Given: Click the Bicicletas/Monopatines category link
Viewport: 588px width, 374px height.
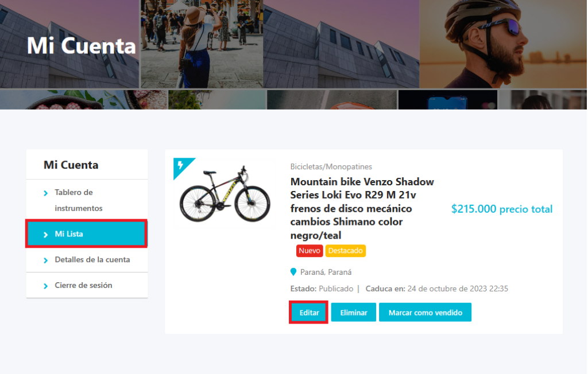Looking at the screenshot, I should pos(331,166).
